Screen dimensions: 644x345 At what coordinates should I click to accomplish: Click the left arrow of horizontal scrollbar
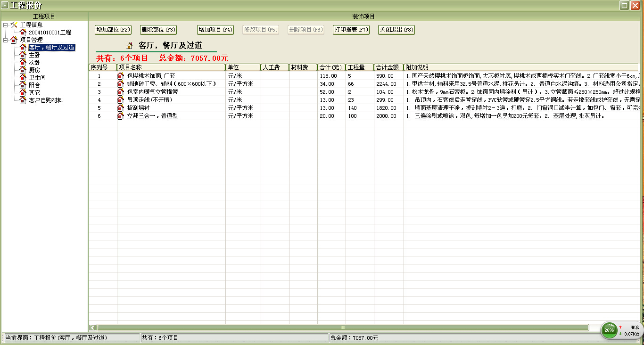pos(92,327)
